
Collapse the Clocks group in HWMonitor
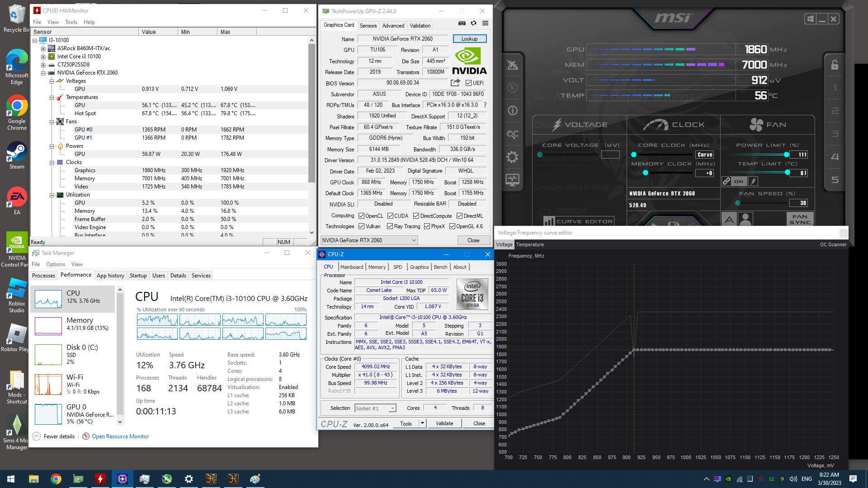[x=52, y=162]
